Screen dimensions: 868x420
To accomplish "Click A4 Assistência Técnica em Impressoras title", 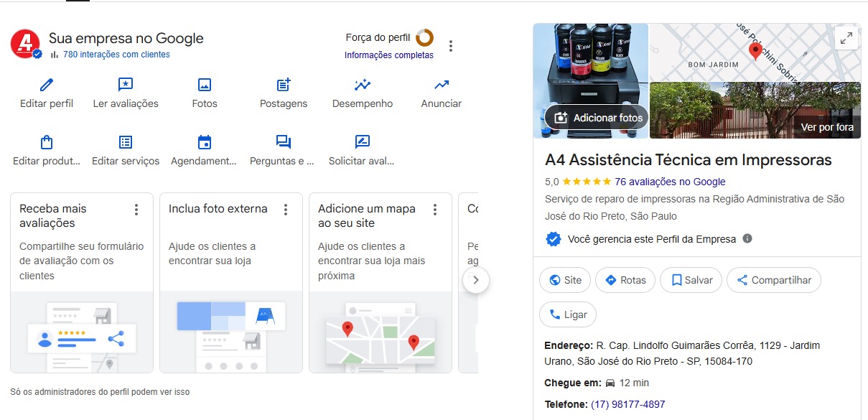I will click(688, 159).
